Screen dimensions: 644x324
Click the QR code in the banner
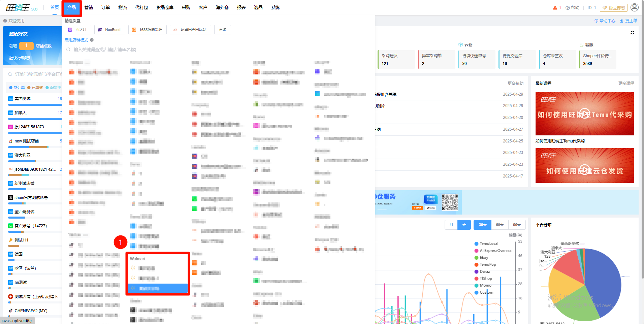[450, 202]
